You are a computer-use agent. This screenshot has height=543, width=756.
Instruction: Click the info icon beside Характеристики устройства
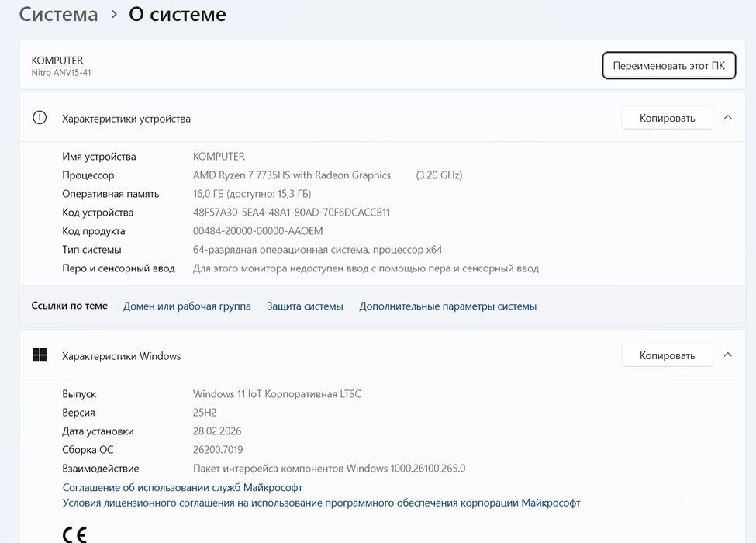pos(40,118)
